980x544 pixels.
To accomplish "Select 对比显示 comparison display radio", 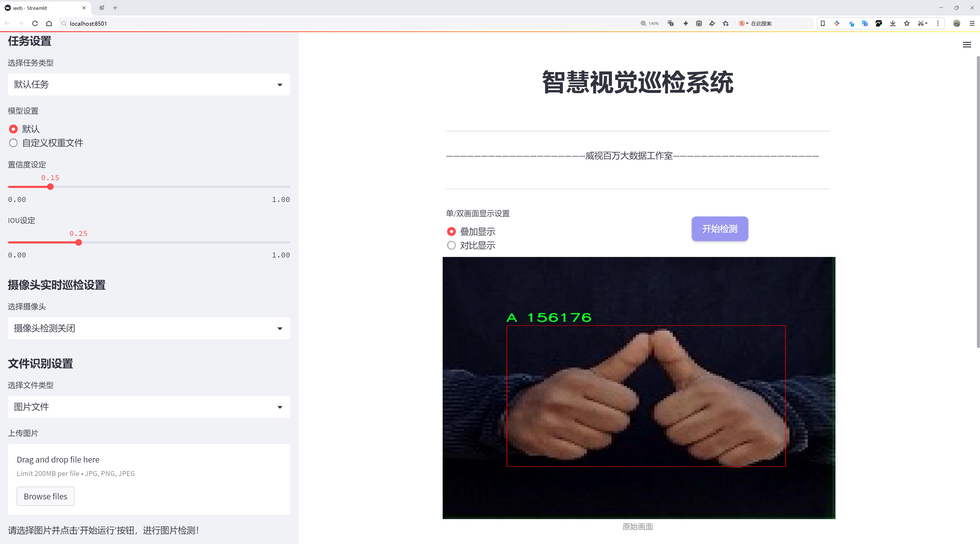I will pyautogui.click(x=471, y=245).
